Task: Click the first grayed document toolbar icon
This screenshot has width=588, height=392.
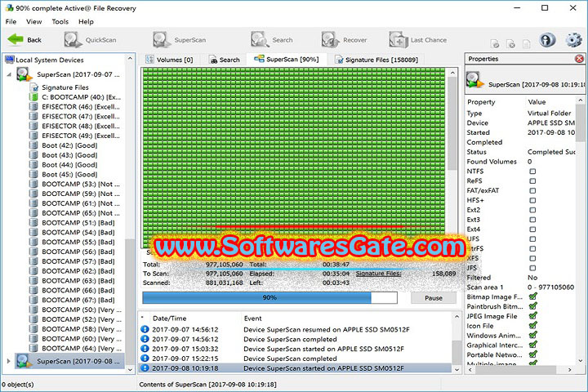Action: click(x=495, y=43)
